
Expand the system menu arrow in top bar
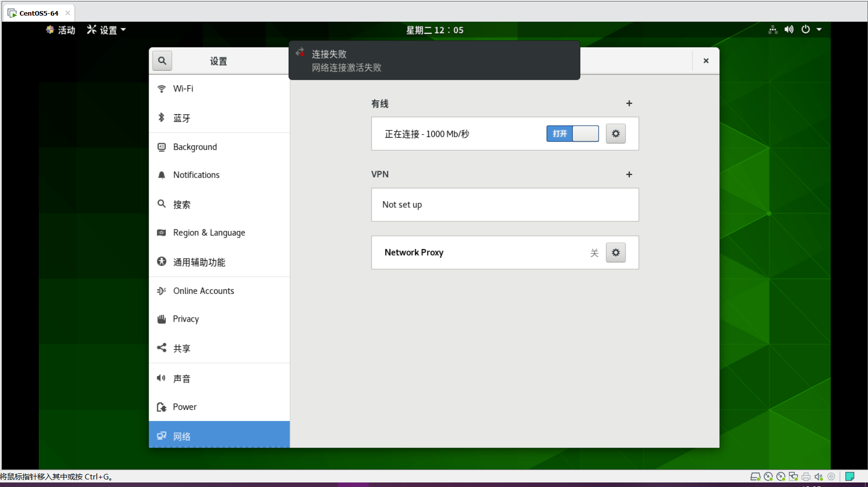click(x=819, y=30)
